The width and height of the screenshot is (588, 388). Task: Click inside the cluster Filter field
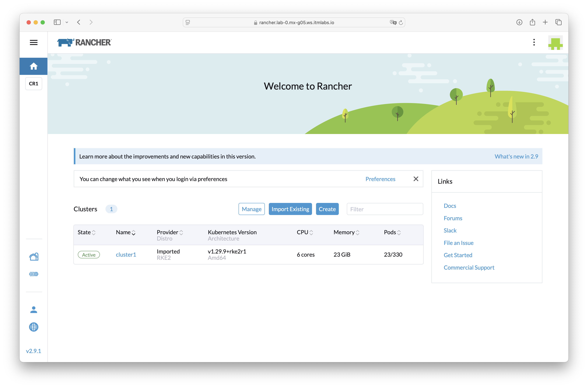tap(385, 209)
